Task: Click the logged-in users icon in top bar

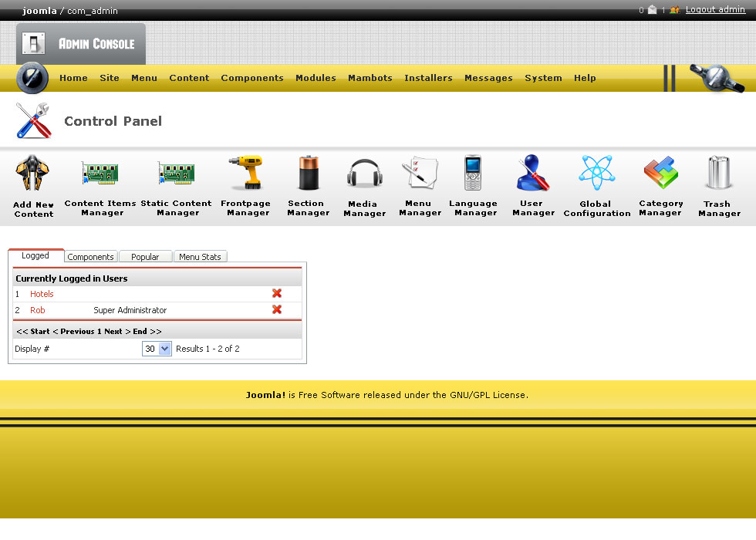Action: [674, 9]
